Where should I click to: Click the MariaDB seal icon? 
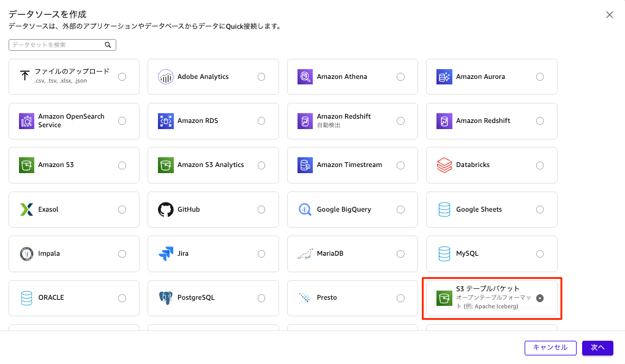305,254
